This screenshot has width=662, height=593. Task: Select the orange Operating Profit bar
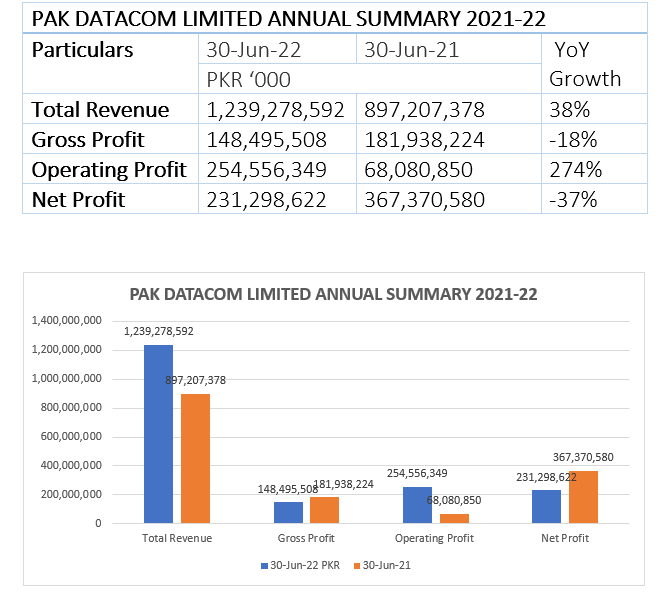click(x=454, y=518)
